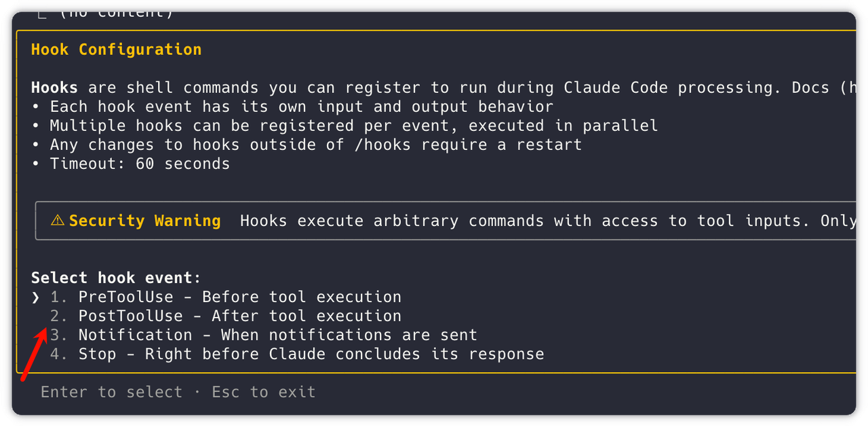The width and height of the screenshot is (868, 427).
Task: Click the bold Hooks word
Action: point(54,88)
